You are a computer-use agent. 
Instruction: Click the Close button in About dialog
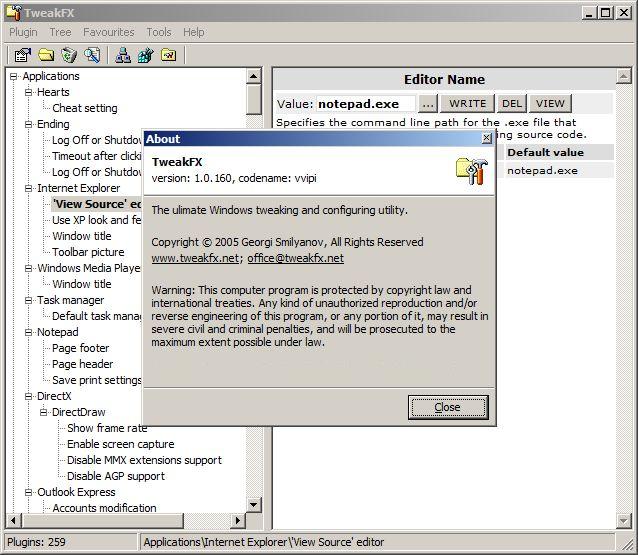click(x=448, y=407)
